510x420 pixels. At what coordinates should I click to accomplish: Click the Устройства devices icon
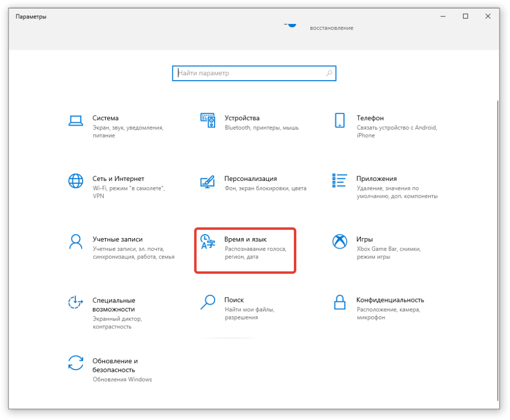click(207, 120)
